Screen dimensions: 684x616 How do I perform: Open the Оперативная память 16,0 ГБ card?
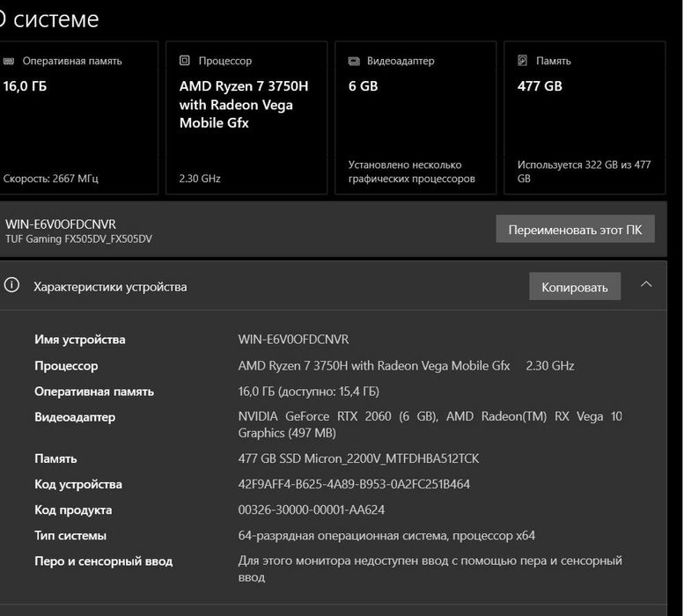click(78, 118)
